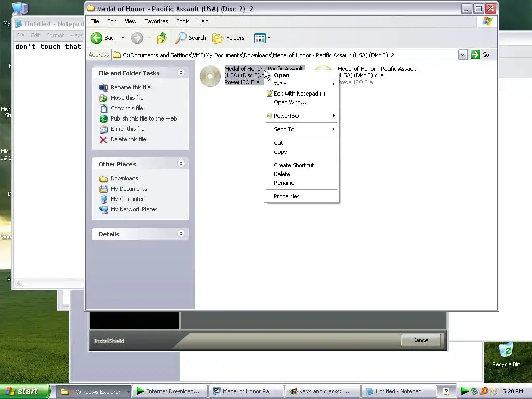Expand the Address bar dropdown
532x399 pixels.
(462, 55)
